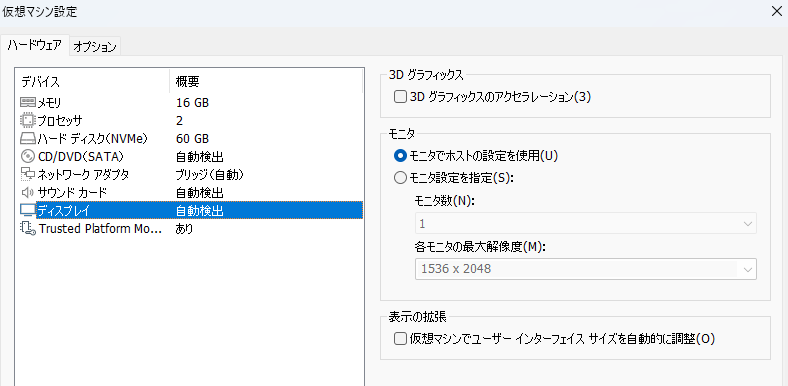Expand the 各モニタの最大解像度 dropdown
Screen dimensions: 788x386
tap(585, 269)
